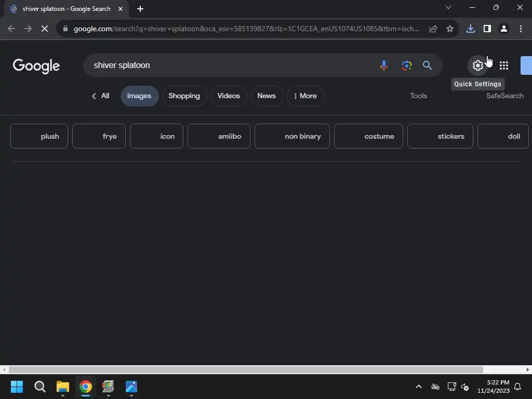This screenshot has height=399, width=532.
Task: Click the Chrome taskbar icon
Action: [x=86, y=387]
